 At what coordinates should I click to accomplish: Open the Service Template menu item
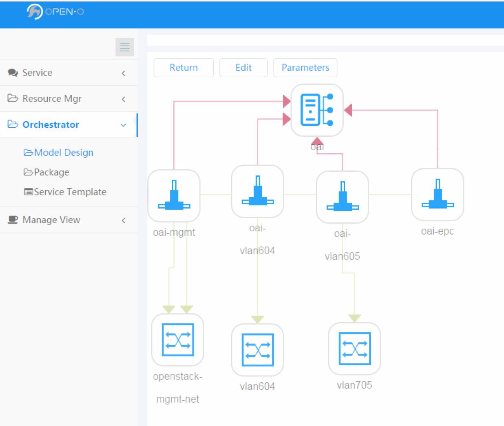(65, 192)
